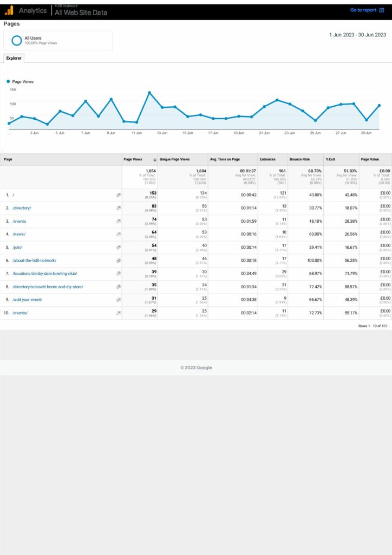Open /directory/scissett-home-and-diy-store/ link
Screen dimensions: 392x555
point(48,287)
